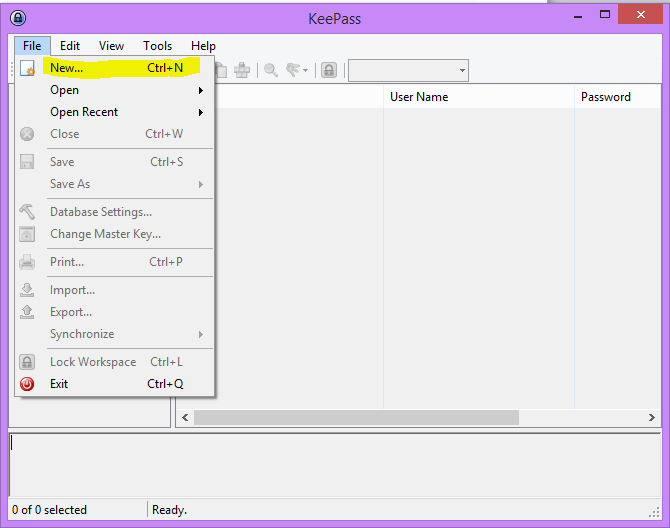
Task: Click the 'Ready.' status bar text
Action: pyautogui.click(x=170, y=510)
